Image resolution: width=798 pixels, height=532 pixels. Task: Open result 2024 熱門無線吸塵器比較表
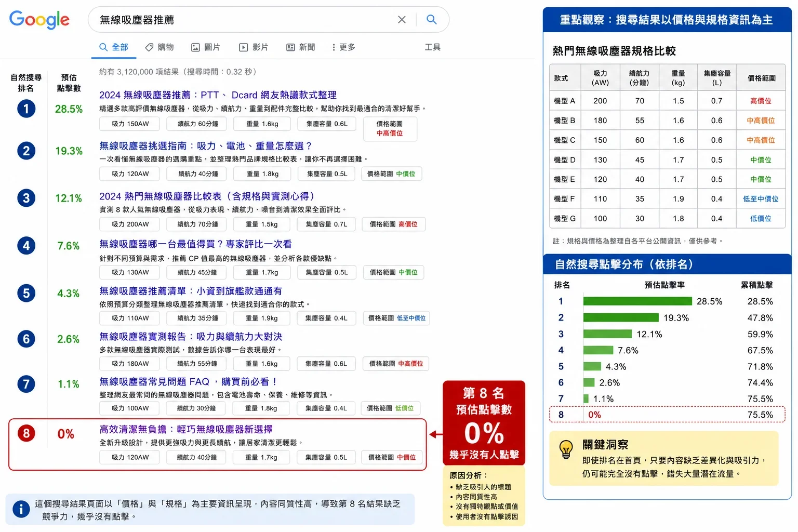click(207, 196)
